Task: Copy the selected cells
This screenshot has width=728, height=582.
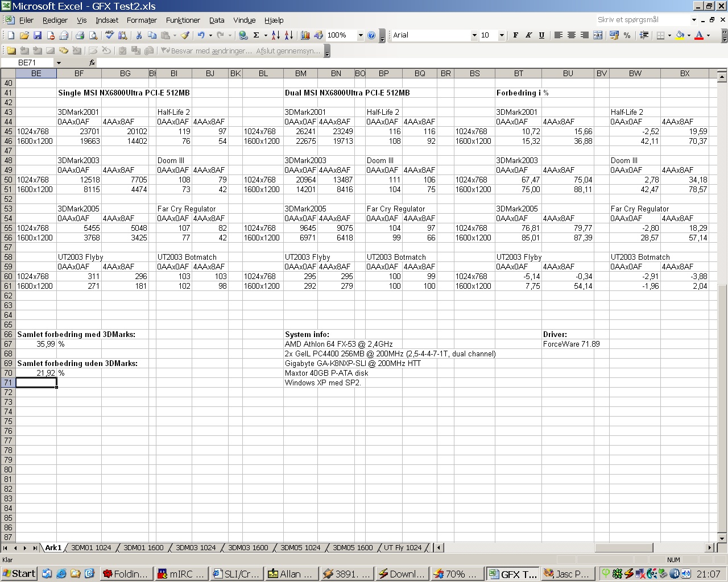Action: pyautogui.click(x=152, y=35)
